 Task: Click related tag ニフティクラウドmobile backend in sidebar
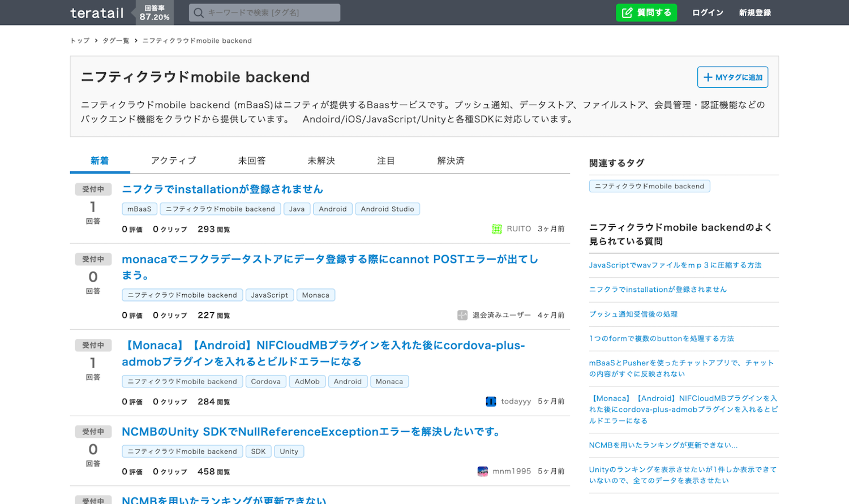tap(650, 186)
